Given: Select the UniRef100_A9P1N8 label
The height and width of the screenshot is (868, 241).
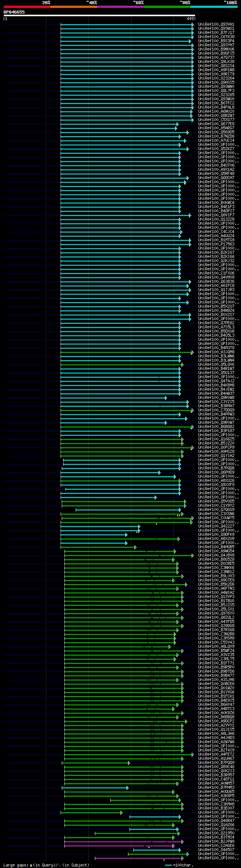Looking at the screenshot, I should 216,70.
